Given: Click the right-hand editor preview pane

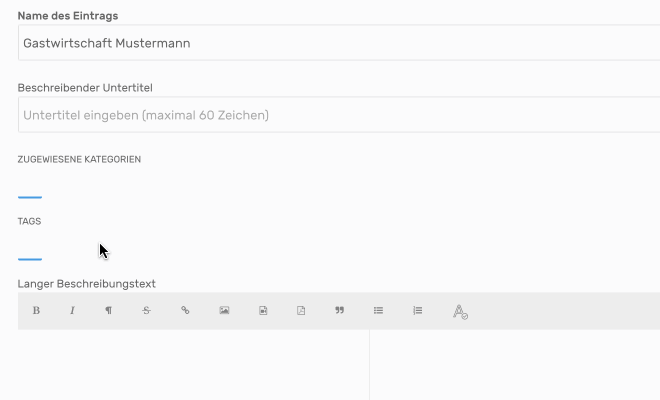Looking at the screenshot, I should (x=515, y=365).
